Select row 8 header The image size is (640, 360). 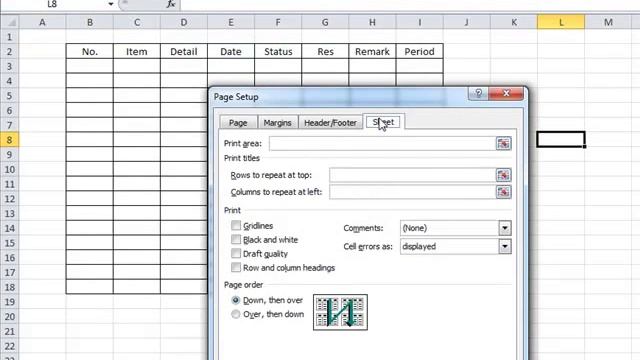[x=9, y=140]
